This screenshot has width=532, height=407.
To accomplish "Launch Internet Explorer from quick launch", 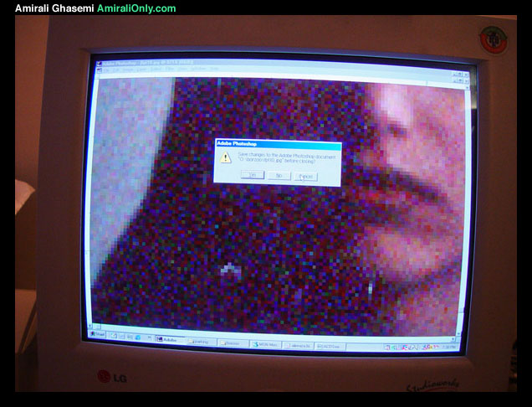I will (x=118, y=337).
